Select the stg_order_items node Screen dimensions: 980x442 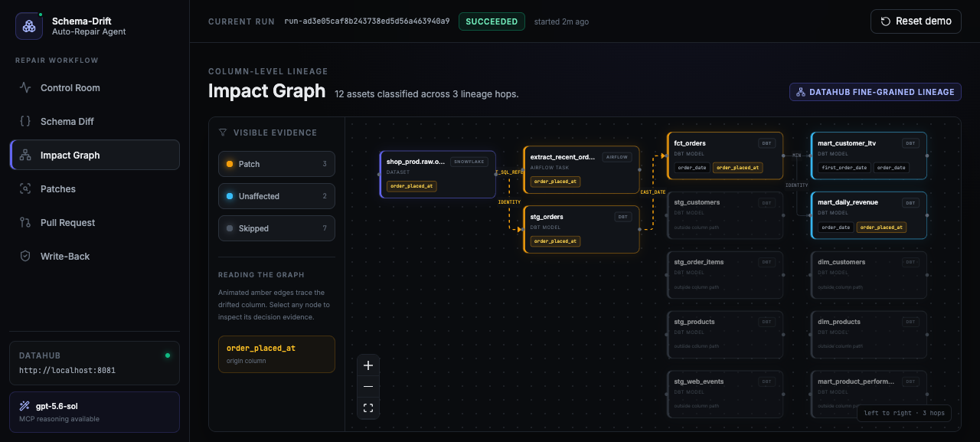(725, 275)
